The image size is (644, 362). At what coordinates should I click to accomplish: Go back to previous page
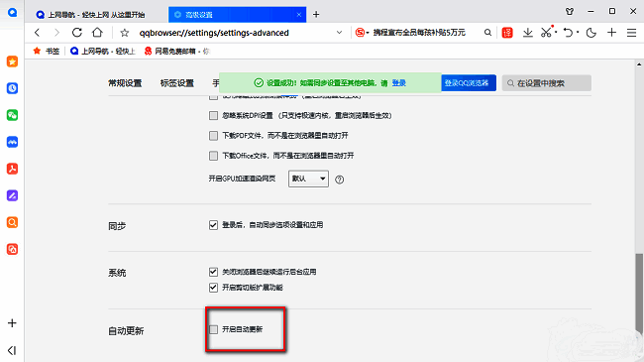pyautogui.click(x=38, y=33)
